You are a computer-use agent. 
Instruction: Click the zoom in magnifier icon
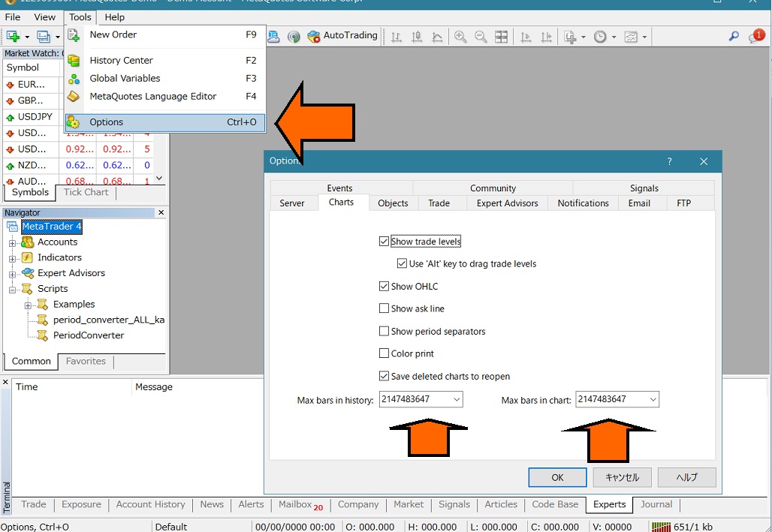coord(460,37)
